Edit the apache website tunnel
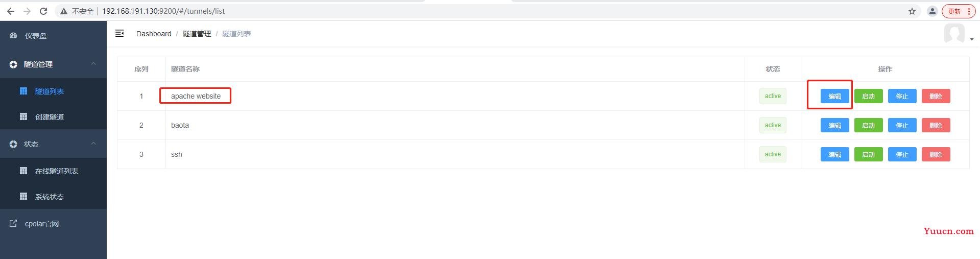Image resolution: width=980 pixels, height=259 pixels. 834,96
